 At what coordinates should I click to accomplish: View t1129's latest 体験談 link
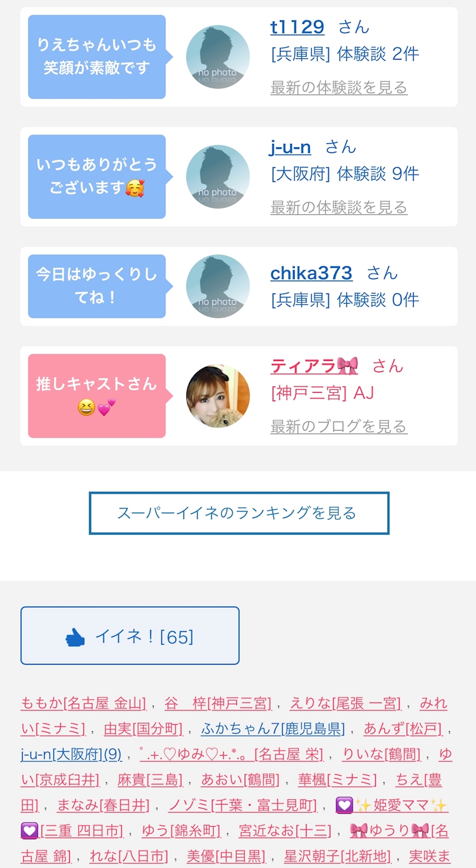click(339, 88)
